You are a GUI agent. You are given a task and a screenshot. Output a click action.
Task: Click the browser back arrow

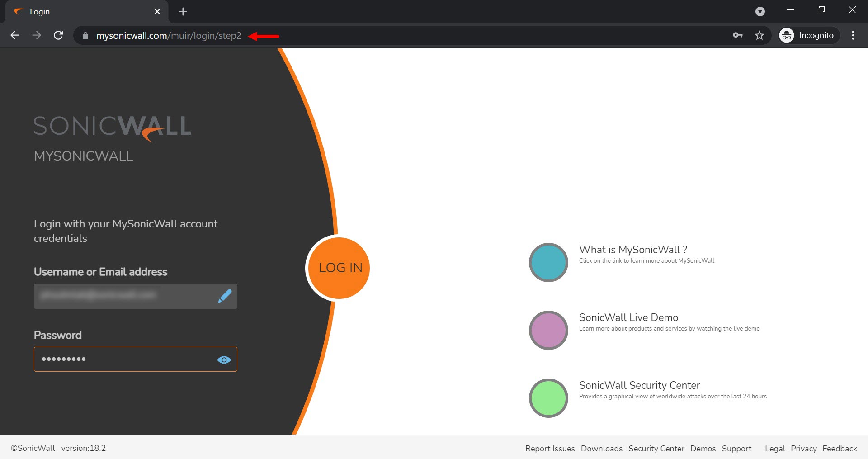[15, 35]
